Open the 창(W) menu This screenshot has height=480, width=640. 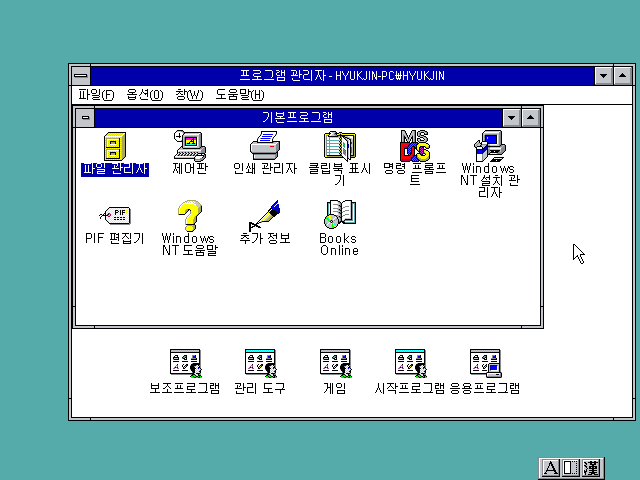click(189, 95)
